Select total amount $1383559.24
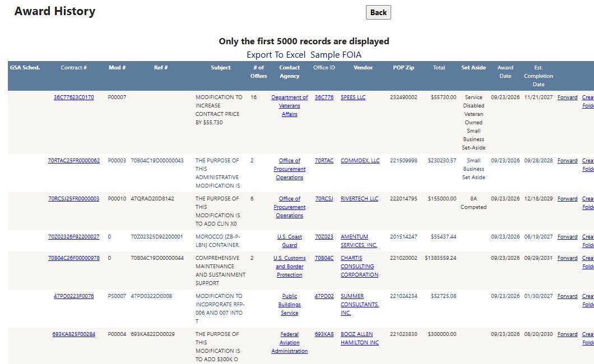 440,258
